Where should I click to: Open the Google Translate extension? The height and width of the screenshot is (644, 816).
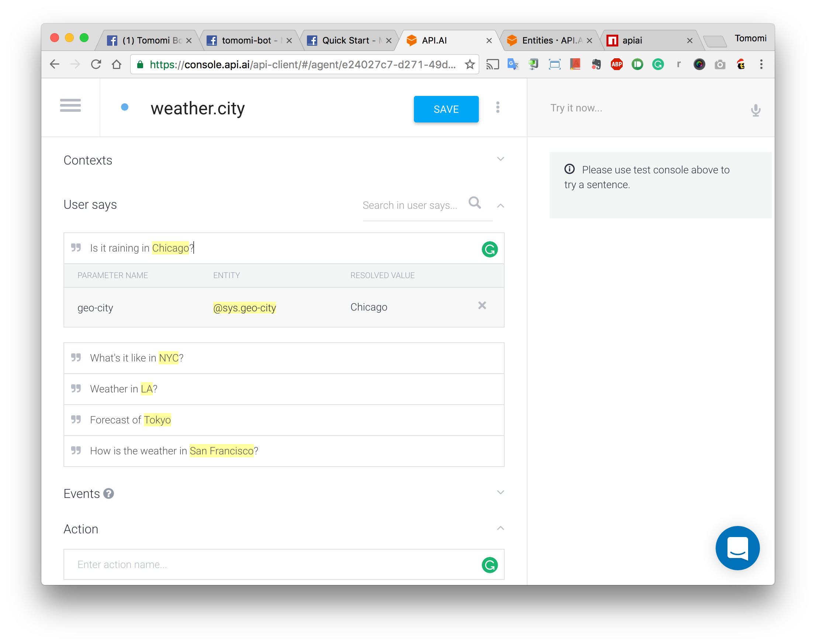tap(513, 64)
